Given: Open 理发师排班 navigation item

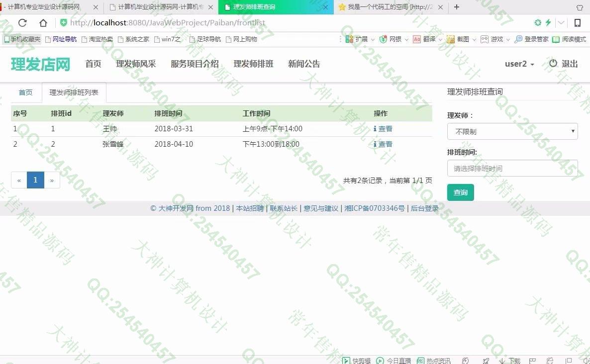Looking at the screenshot, I should [253, 64].
